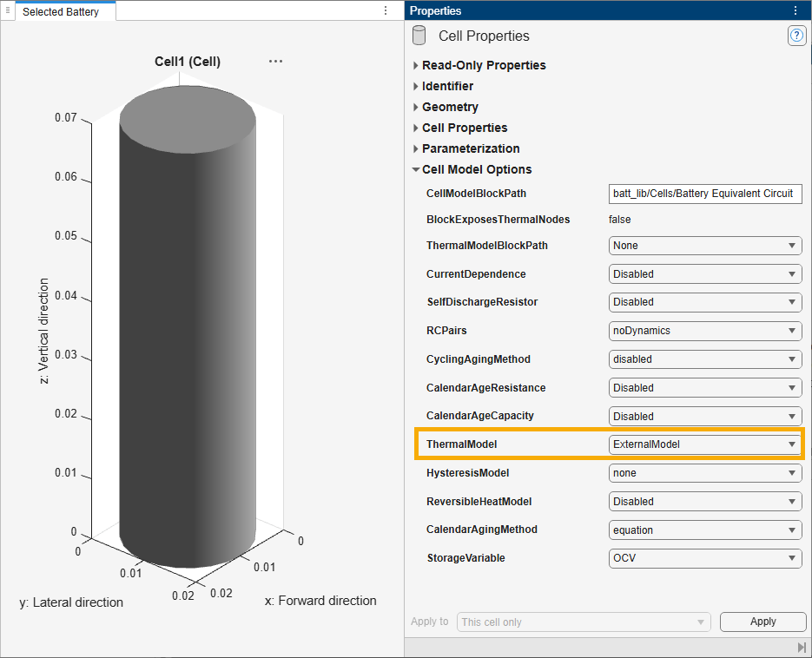Open the ReversibleHeatModel dropdown
This screenshot has width=812, height=658.
coord(705,502)
